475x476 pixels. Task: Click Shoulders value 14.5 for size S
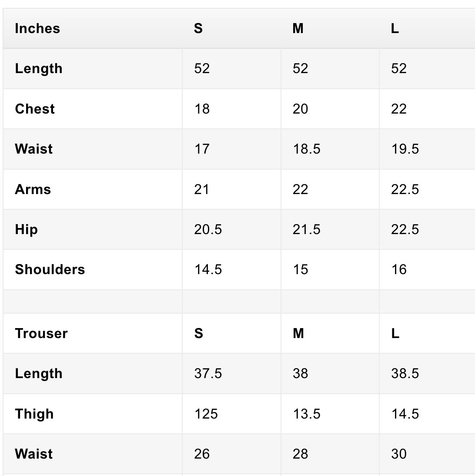click(208, 269)
